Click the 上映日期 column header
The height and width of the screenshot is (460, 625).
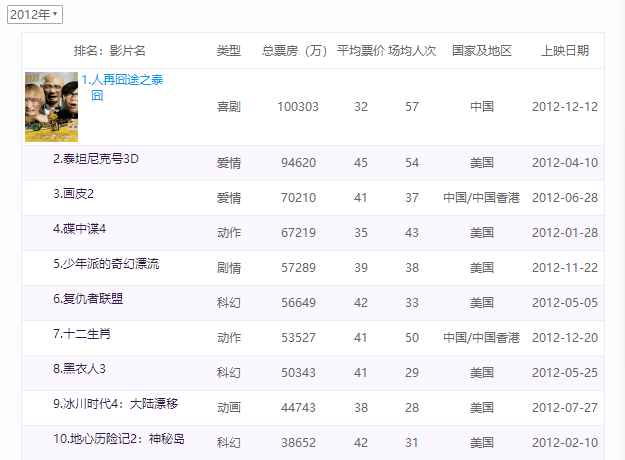pyautogui.click(x=565, y=50)
